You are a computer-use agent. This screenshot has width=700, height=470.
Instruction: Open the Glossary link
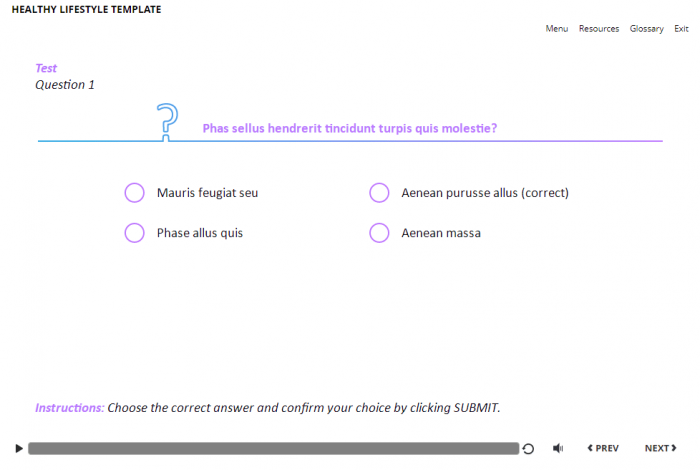(646, 29)
